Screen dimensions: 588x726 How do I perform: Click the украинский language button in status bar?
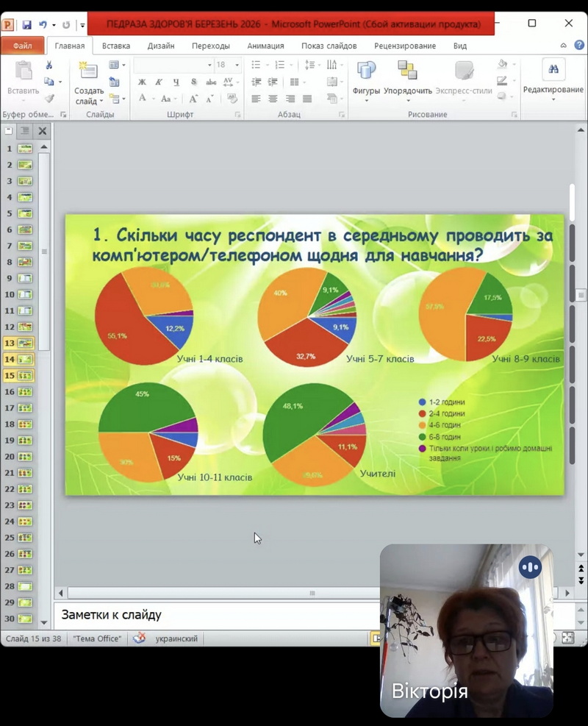(176, 638)
